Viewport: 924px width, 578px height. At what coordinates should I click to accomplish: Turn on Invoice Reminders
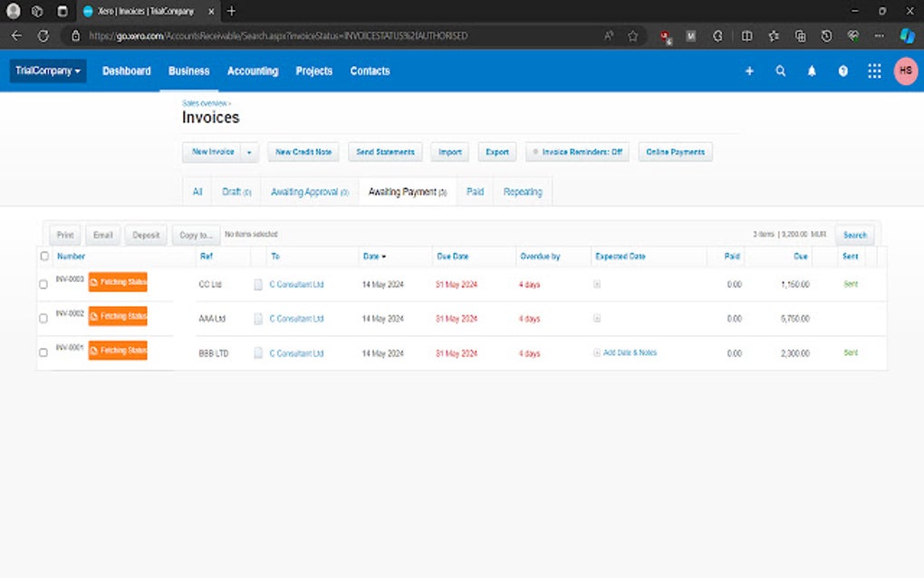click(577, 151)
